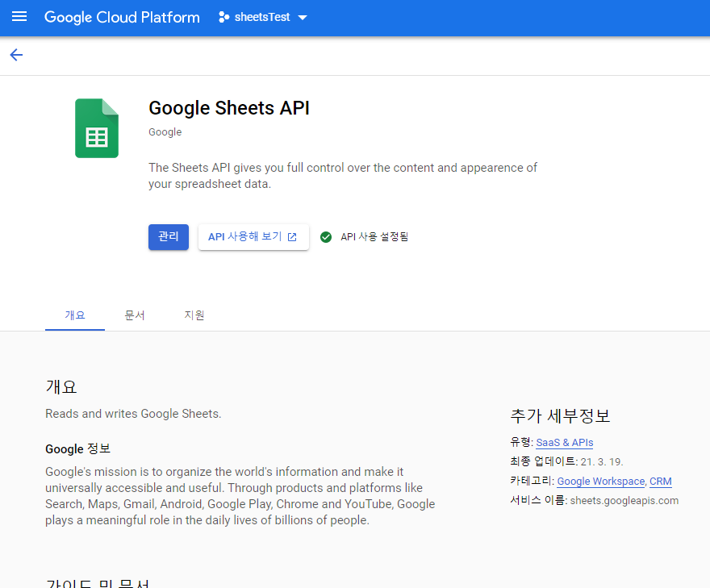This screenshot has width=710, height=588.
Task: Click the Google Sheets product icon
Action: point(97,128)
